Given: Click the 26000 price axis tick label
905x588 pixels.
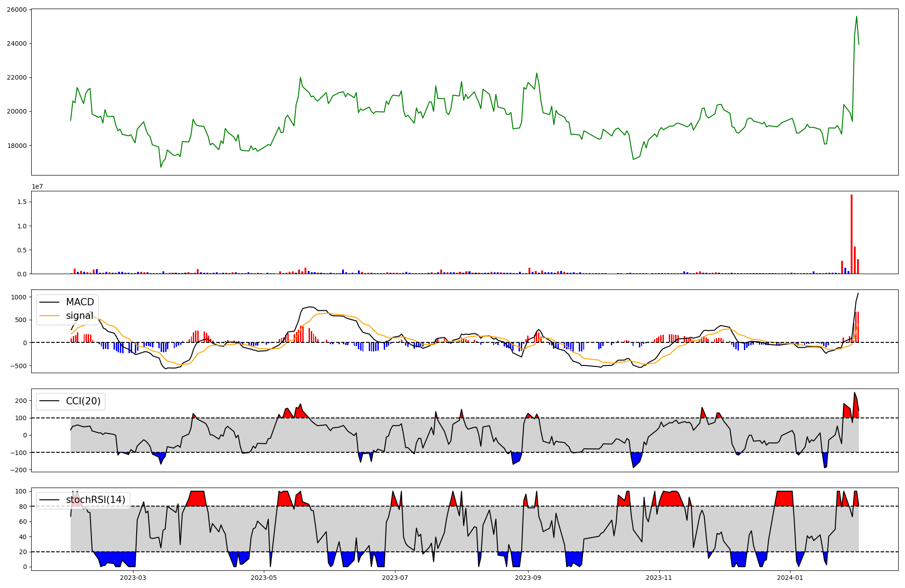Looking at the screenshot, I should pos(17,9).
